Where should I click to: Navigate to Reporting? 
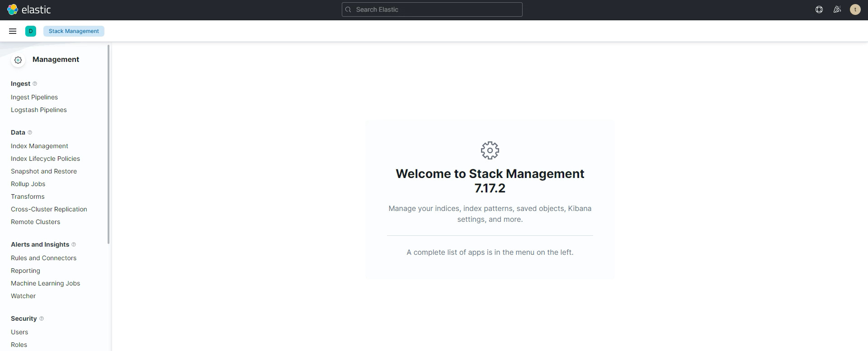coord(25,271)
